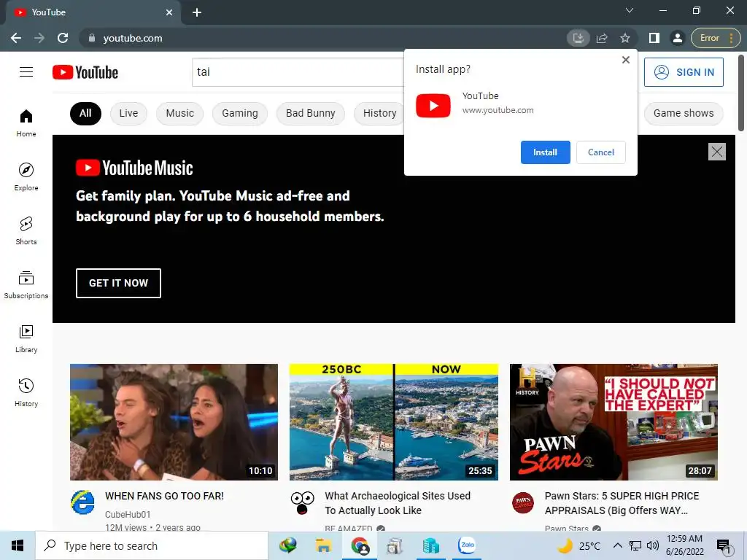Viewport: 747px width, 560px height.
Task: Open the tab search chevron
Action: [x=630, y=10]
